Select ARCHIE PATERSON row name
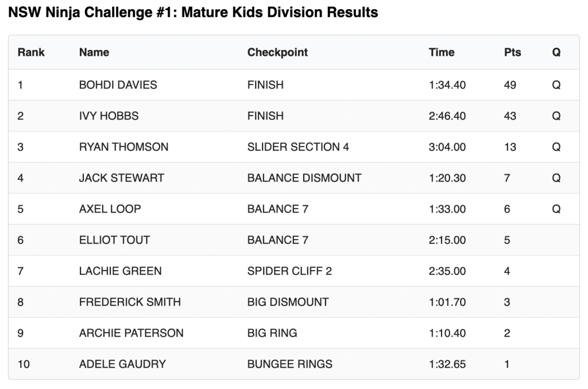 pos(131,333)
